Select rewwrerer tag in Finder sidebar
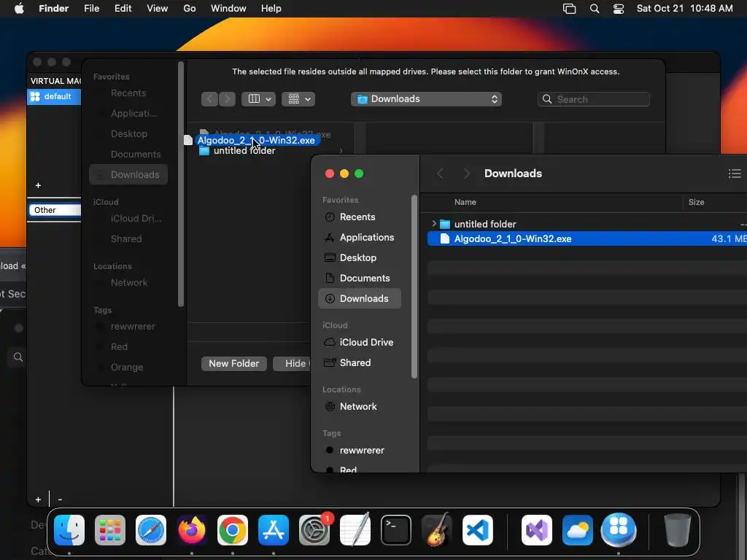 (x=360, y=451)
